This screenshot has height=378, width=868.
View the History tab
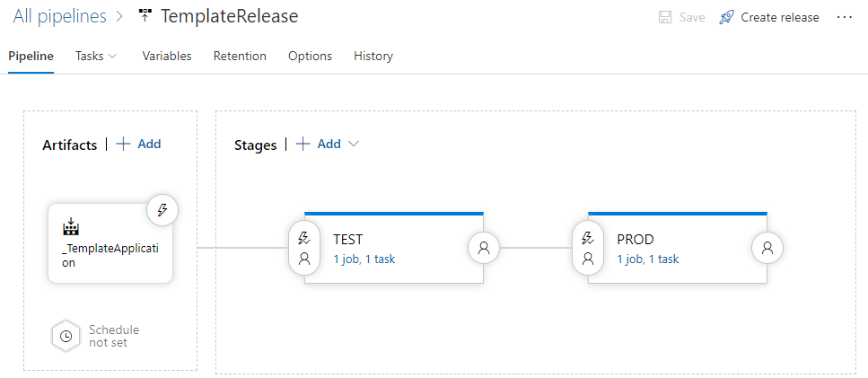pyautogui.click(x=373, y=56)
